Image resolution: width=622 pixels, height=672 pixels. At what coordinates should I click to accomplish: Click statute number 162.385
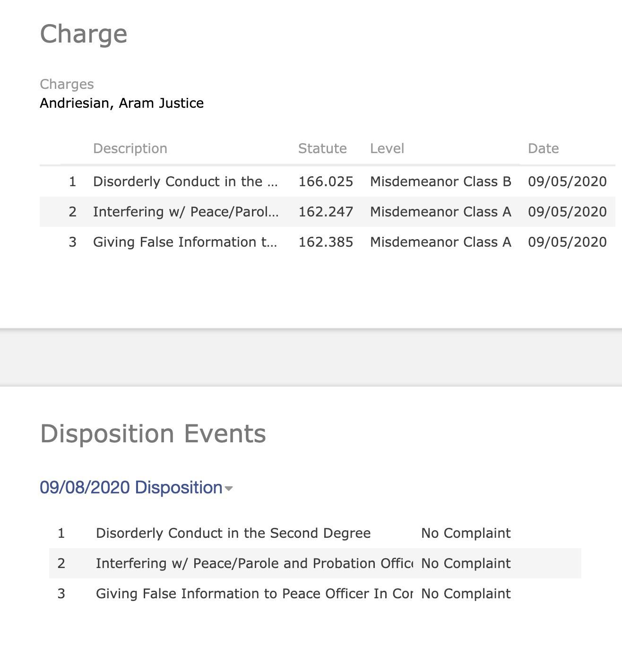326,242
